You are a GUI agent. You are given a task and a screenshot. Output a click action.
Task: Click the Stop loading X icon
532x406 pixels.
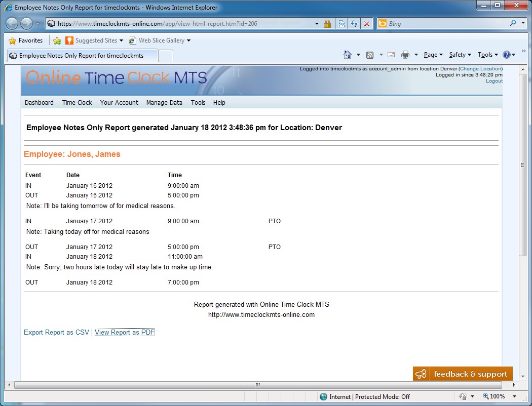[367, 24]
